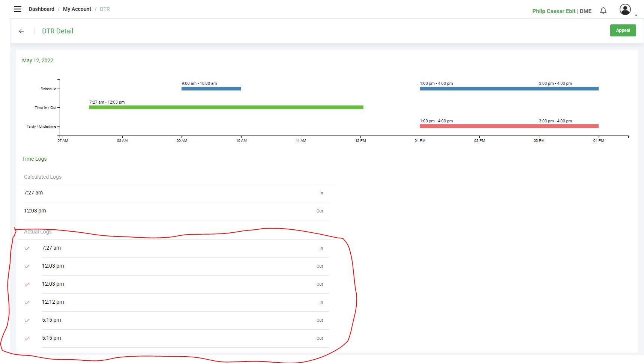Click the checkmark beside 7:27 am actual log
The image size is (644, 363).
pos(27,249)
